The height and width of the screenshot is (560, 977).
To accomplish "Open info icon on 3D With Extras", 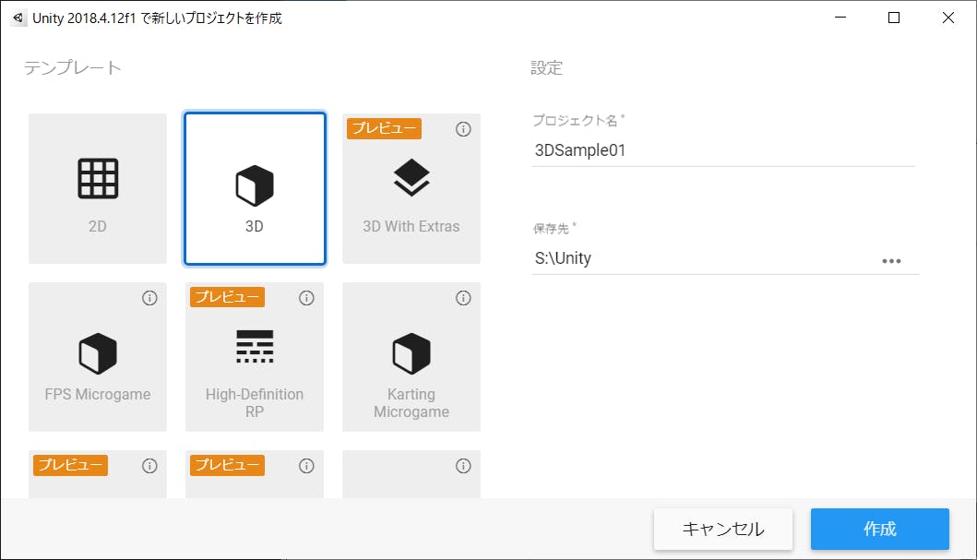I will [463, 129].
